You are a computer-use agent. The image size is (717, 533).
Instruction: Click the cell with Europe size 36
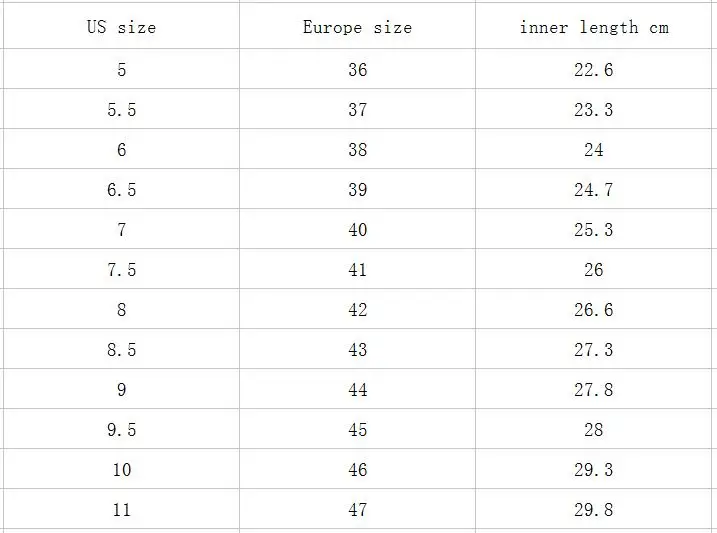point(357,69)
